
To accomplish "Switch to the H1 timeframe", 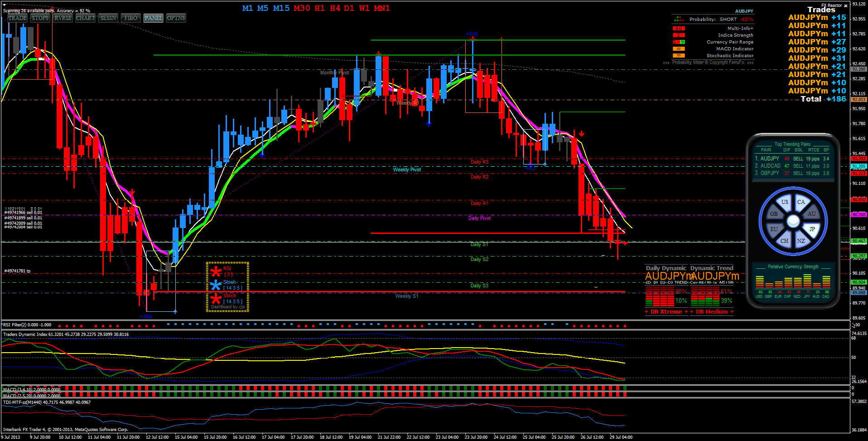I will pos(320,8).
